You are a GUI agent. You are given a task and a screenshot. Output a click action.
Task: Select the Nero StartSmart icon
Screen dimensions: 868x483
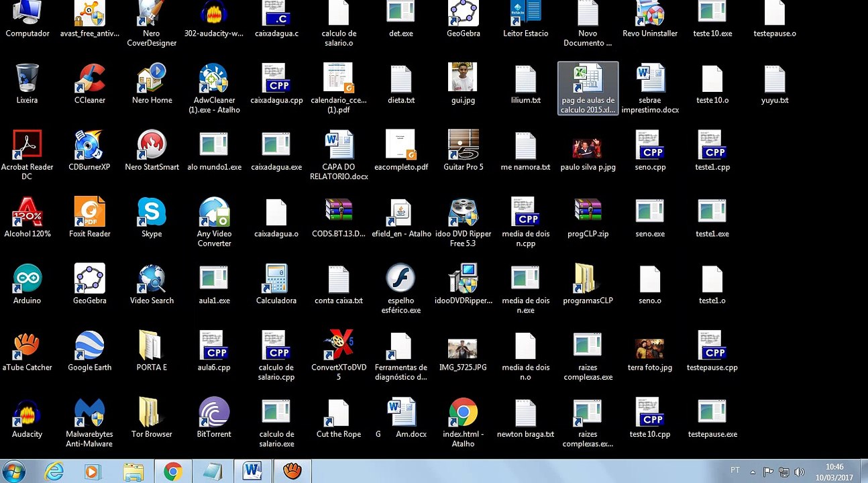152,150
